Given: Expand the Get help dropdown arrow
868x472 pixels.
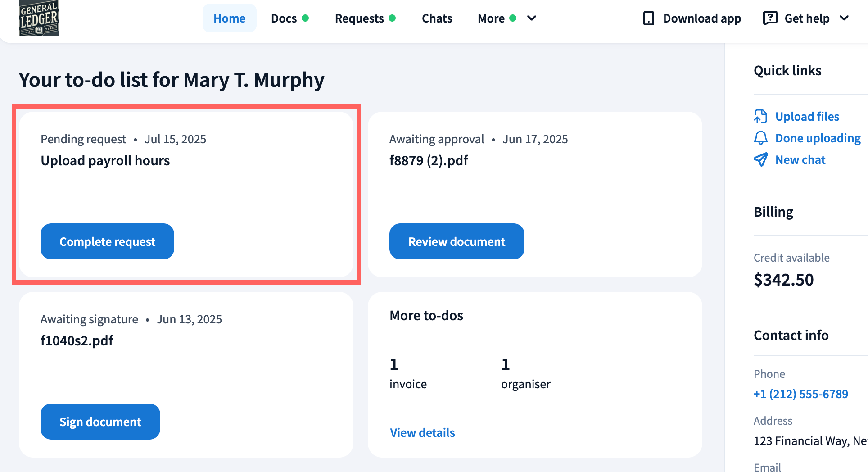Looking at the screenshot, I should (844, 18).
